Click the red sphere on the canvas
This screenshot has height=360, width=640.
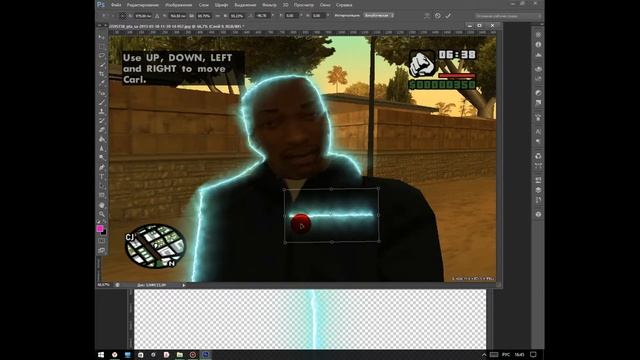pos(301,224)
